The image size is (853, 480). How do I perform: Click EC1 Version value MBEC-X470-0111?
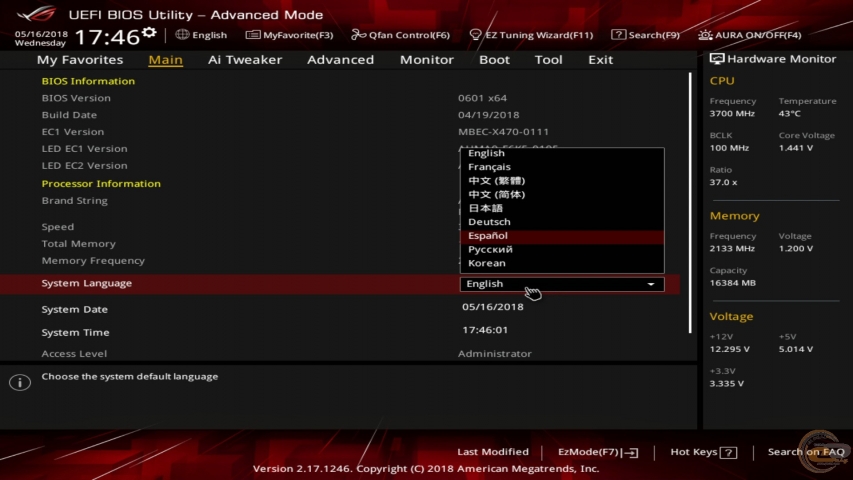(503, 132)
